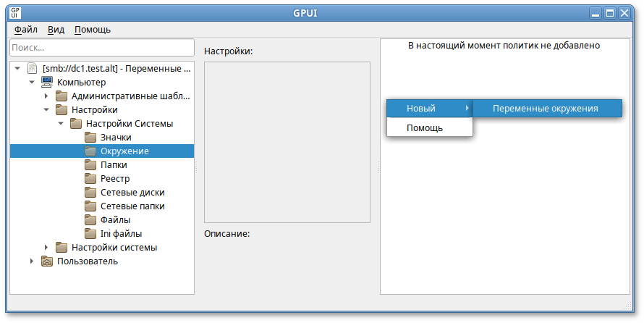Click the policy document icon for smb://dc1.test.alt

(33, 69)
